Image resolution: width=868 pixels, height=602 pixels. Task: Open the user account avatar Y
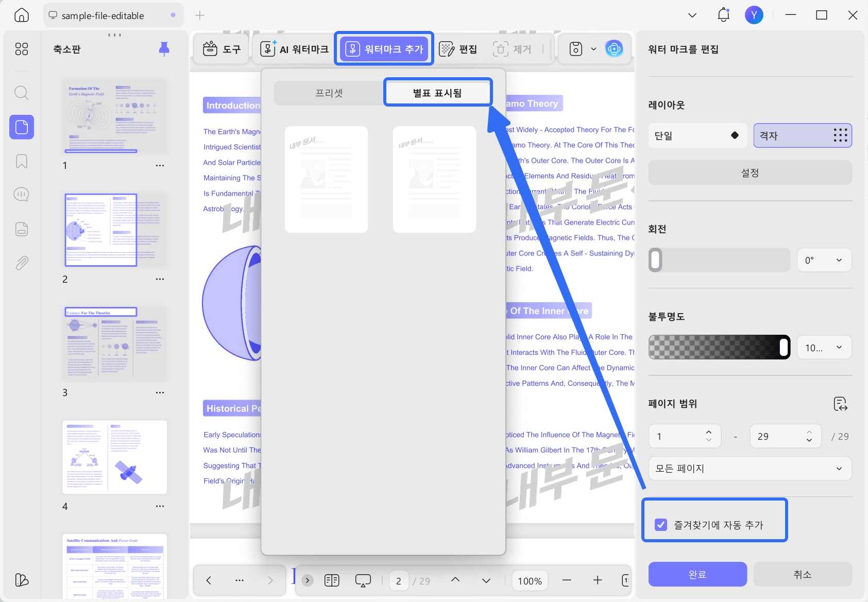pos(754,15)
